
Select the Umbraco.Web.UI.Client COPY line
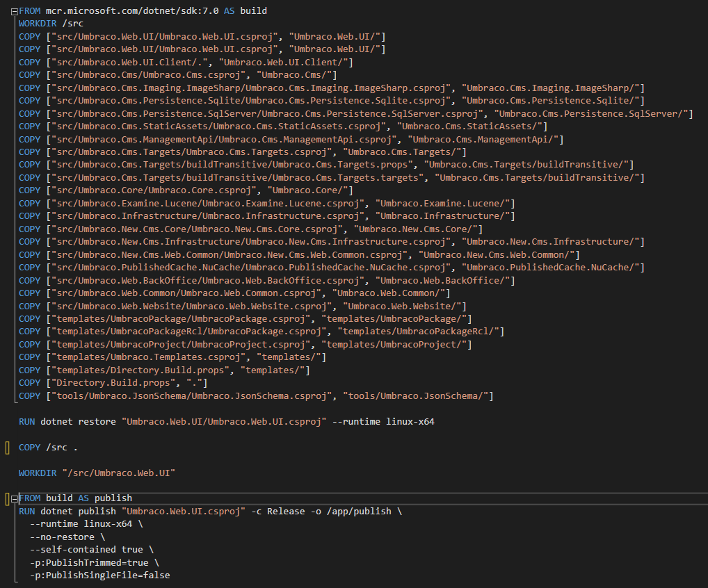[x=186, y=63]
